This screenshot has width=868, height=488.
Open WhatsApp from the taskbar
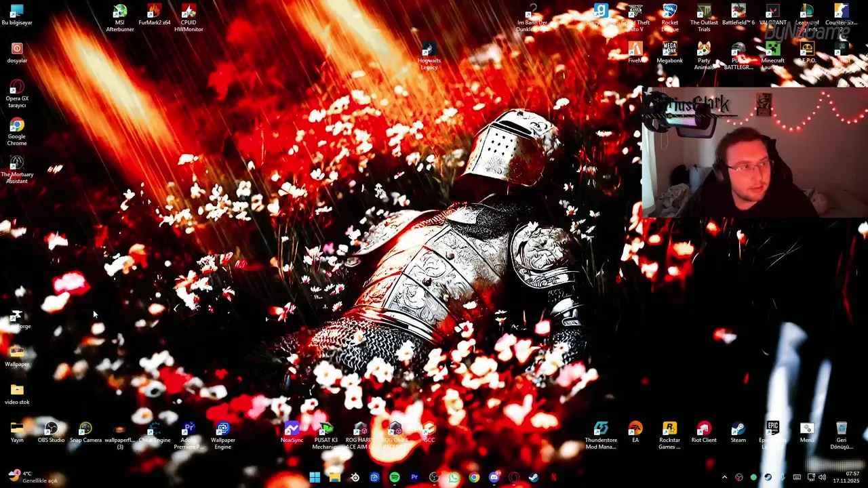(454, 477)
